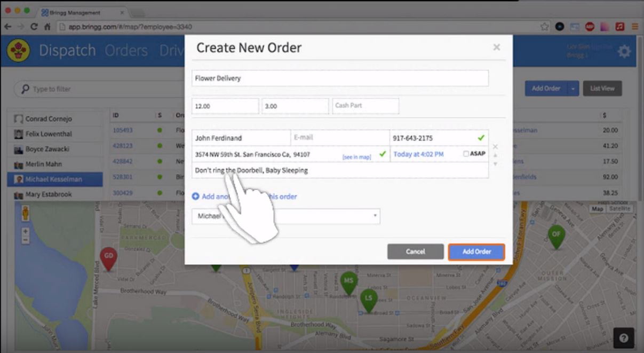The image size is (644, 353).
Task: Zoom in on the map
Action: click(x=25, y=232)
